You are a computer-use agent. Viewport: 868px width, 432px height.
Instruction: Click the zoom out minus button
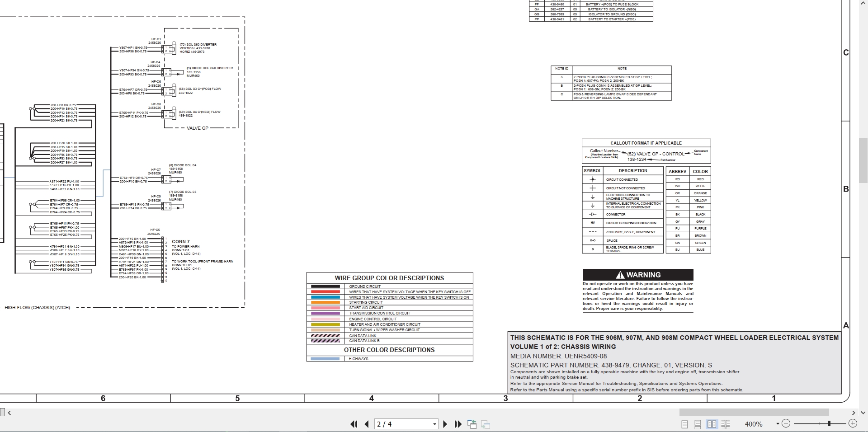786,423
